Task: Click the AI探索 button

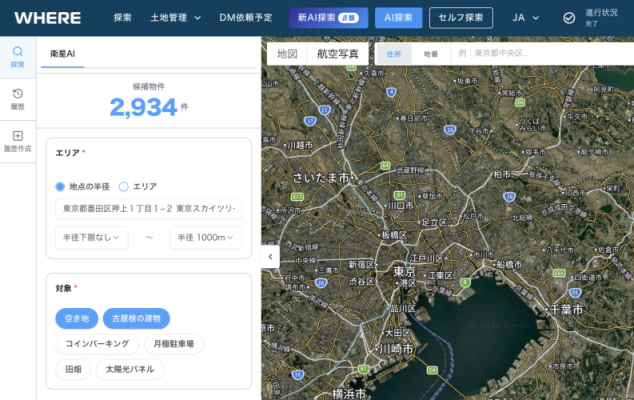Action: 398,18
